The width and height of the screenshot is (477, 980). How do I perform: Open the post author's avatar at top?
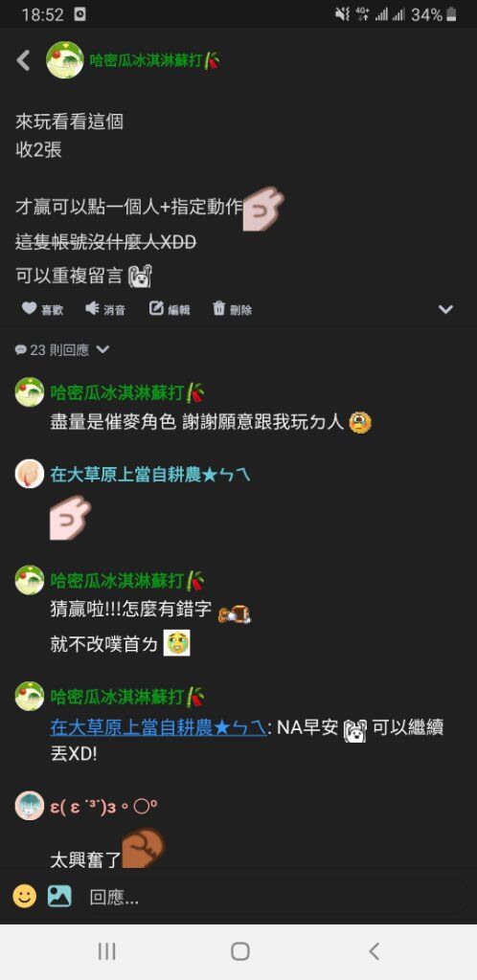point(65,60)
